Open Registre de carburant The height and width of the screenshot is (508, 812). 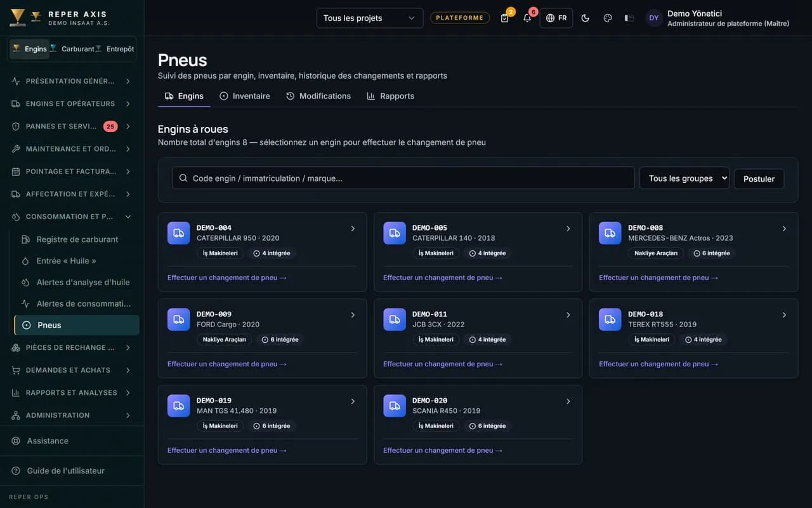point(77,239)
